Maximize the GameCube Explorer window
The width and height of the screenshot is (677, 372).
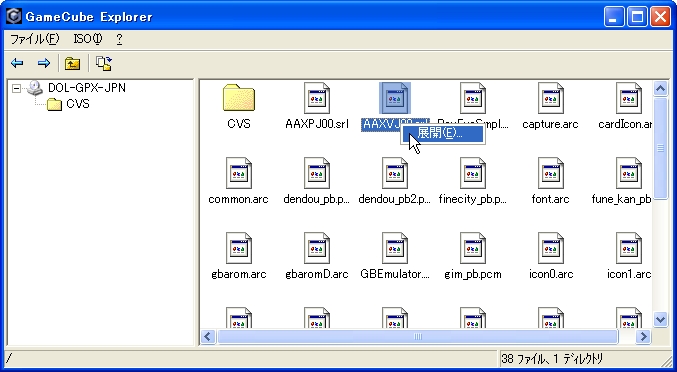pos(637,17)
